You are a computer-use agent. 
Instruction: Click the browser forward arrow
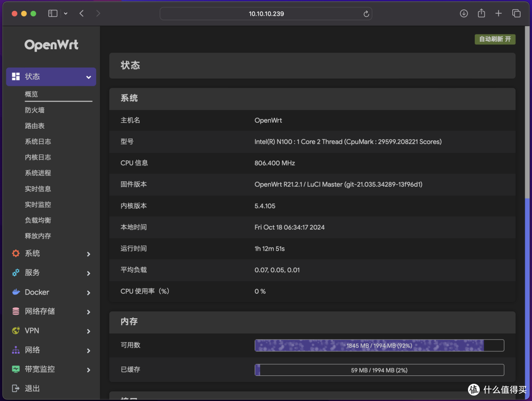tap(98, 14)
